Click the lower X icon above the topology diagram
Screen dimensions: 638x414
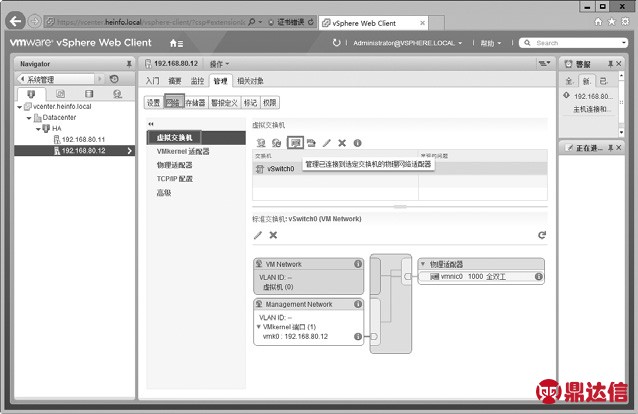click(x=273, y=235)
